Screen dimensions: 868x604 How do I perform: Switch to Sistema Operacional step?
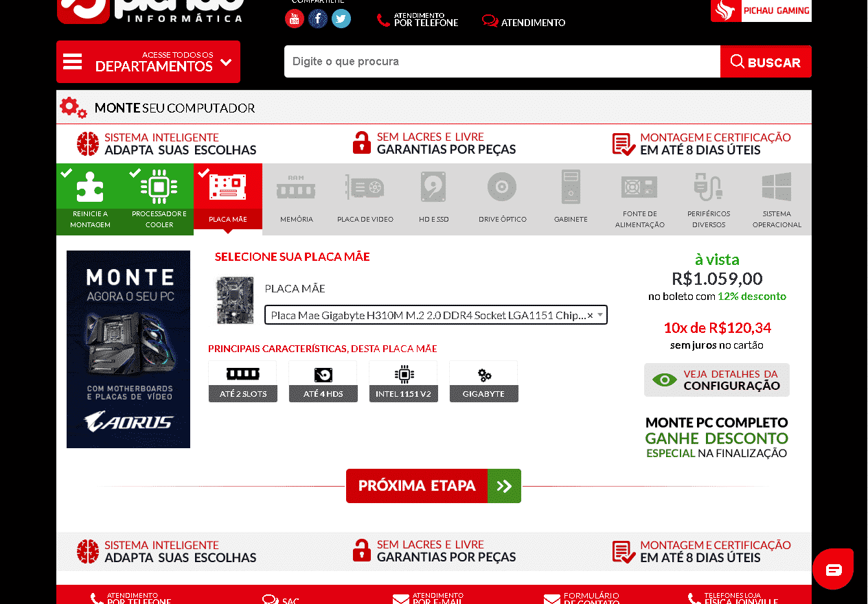point(777,199)
